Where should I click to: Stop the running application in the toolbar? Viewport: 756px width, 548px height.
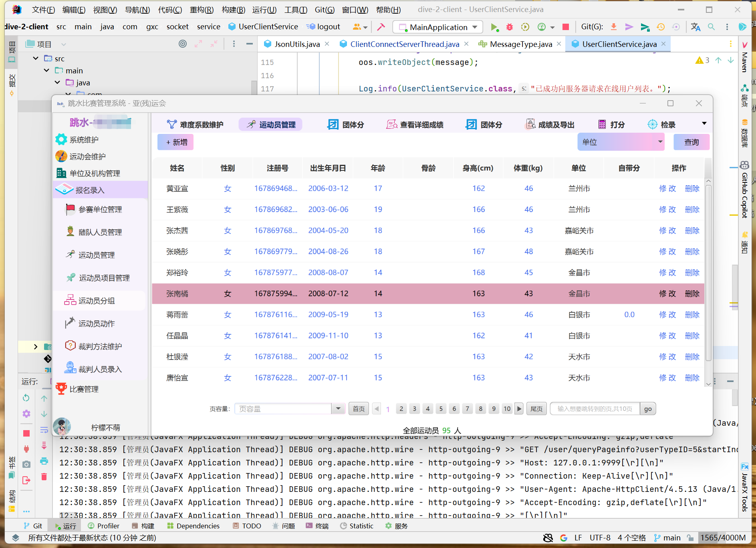coord(566,27)
